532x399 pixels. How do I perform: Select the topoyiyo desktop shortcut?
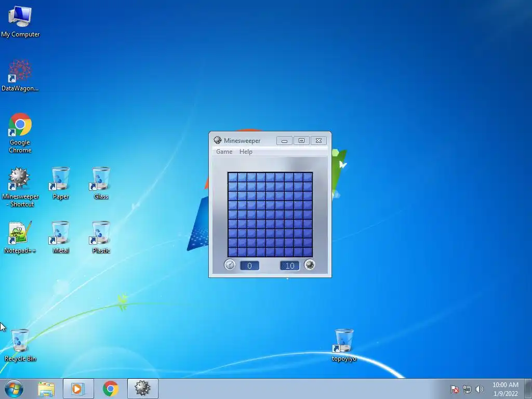(x=344, y=345)
